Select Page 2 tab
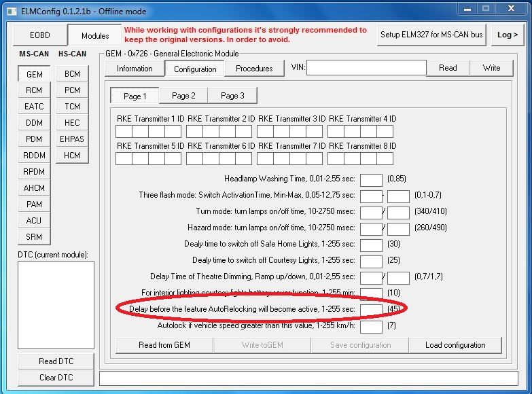The width and height of the screenshot is (532, 394). [183, 96]
